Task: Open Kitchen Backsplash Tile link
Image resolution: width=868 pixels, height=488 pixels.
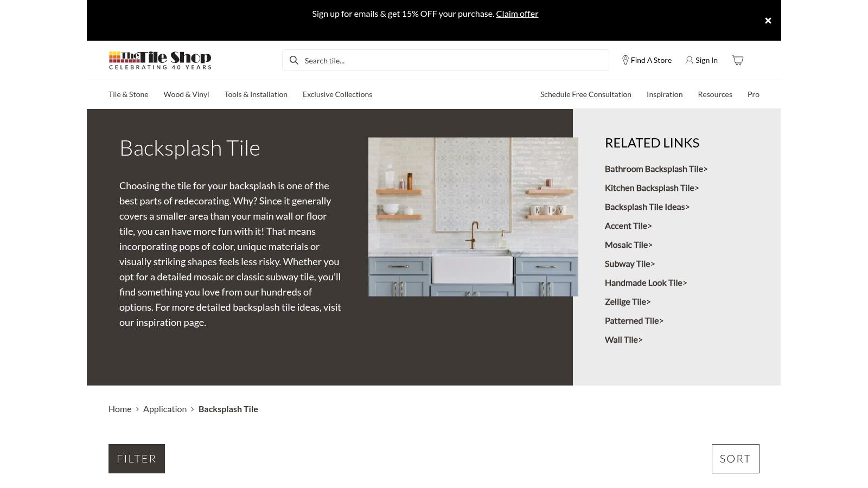Action: point(651,188)
